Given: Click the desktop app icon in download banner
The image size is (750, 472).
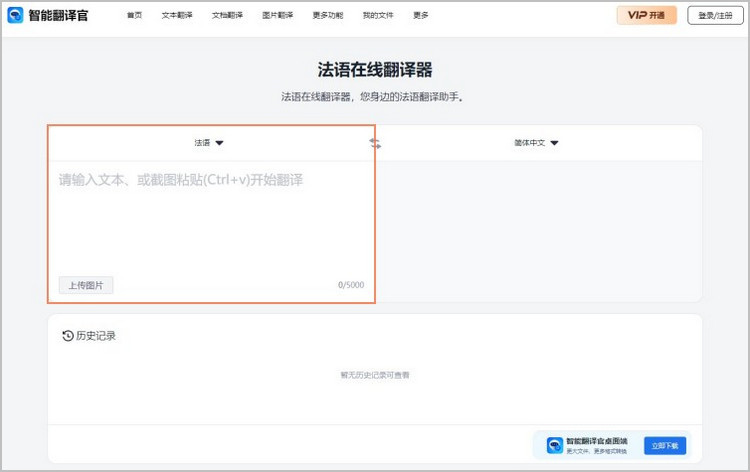Looking at the screenshot, I should coord(555,445).
